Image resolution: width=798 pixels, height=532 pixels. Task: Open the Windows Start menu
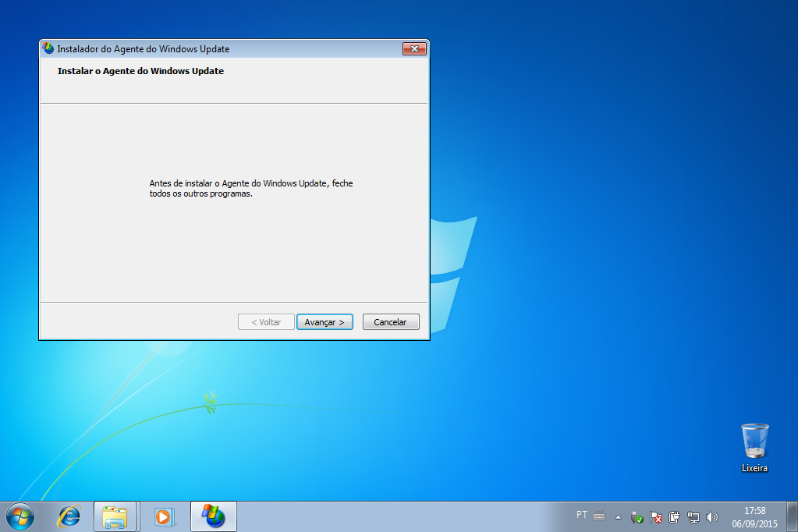[x=20, y=516]
